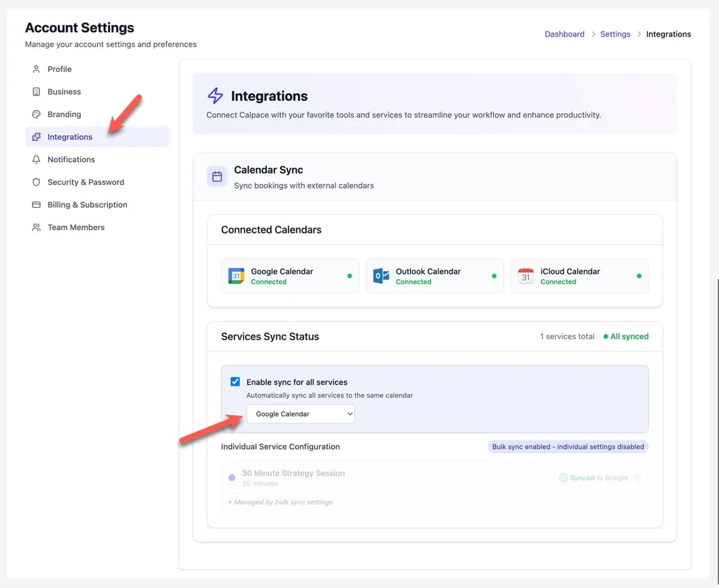Click the Services Sync Status heading
The height and width of the screenshot is (588, 719).
tap(270, 336)
